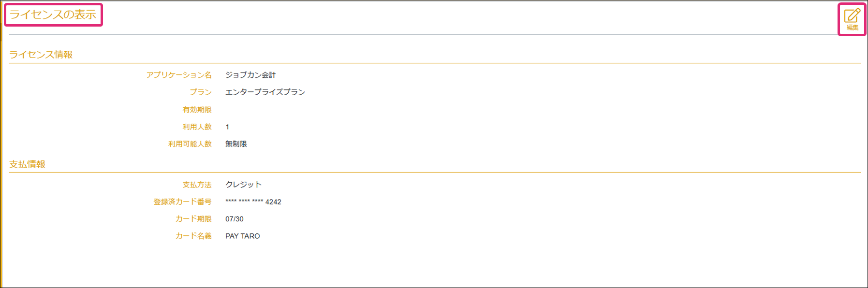Click the アプリケーション名 field label
This screenshot has width=868, height=288.
[179, 75]
